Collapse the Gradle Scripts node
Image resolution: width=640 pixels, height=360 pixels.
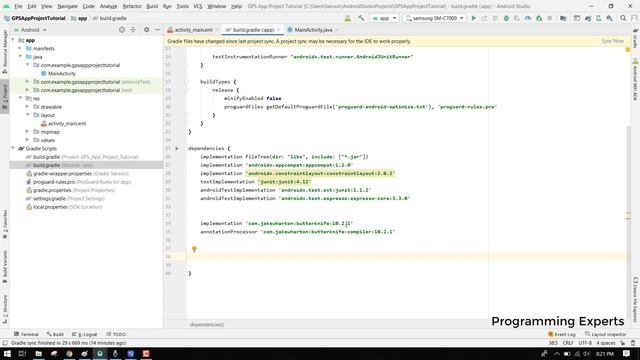click(13, 148)
